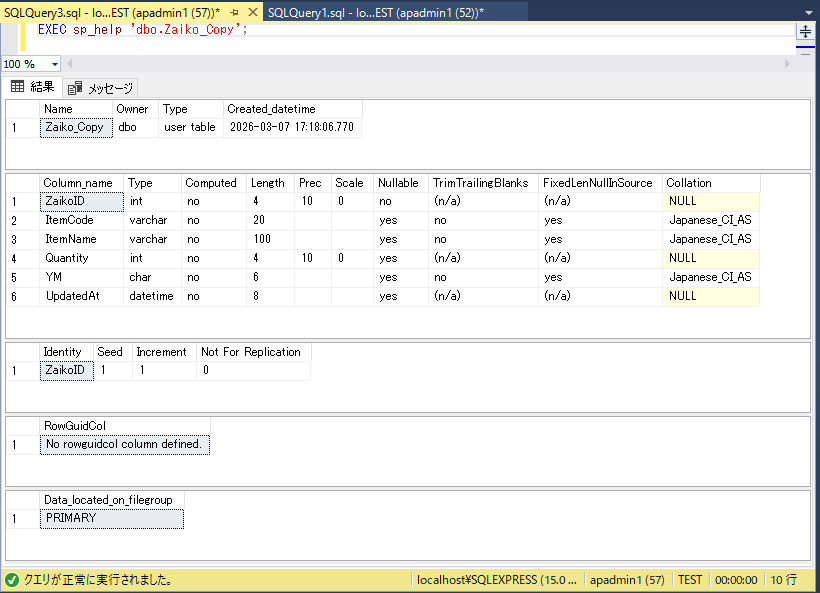Close the SQLQuery3.sql tab
Screen dimensions: 820x593
[251, 10]
